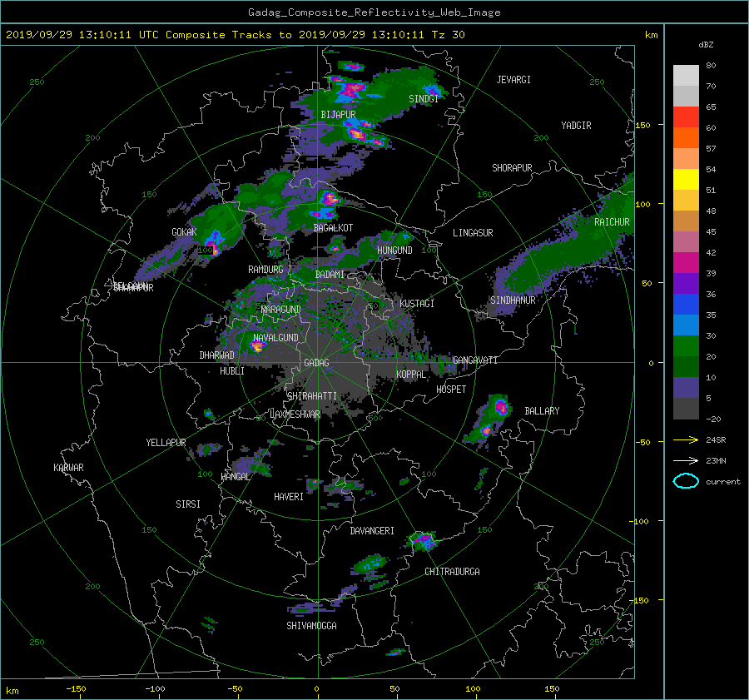Click the BIJAPUR city label
This screenshot has height=700, width=749.
tap(338, 115)
